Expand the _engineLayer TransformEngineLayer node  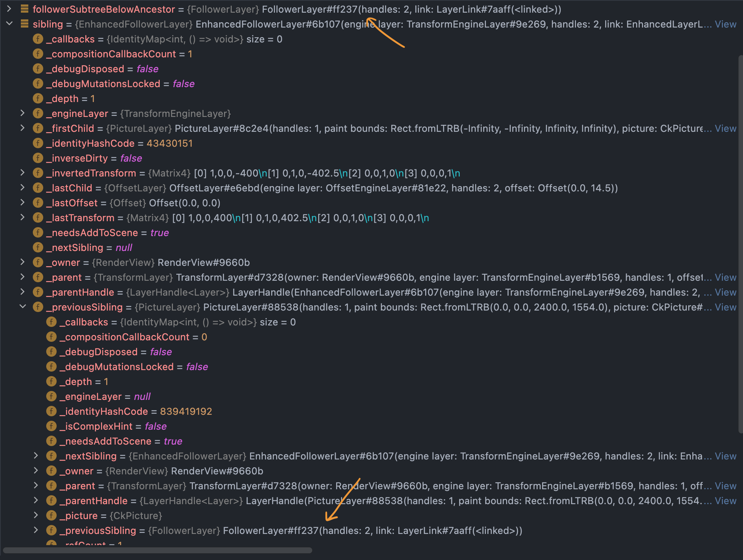(23, 113)
